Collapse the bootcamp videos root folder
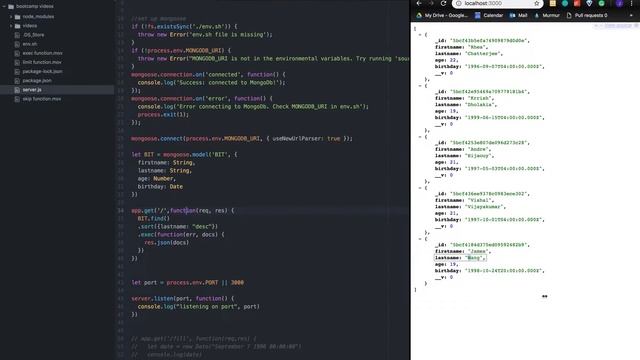 (x=4, y=7)
